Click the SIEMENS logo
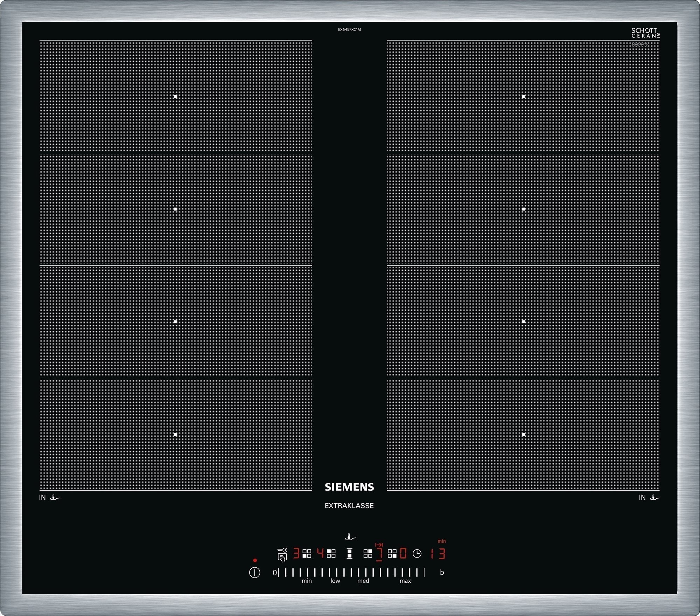 (349, 487)
